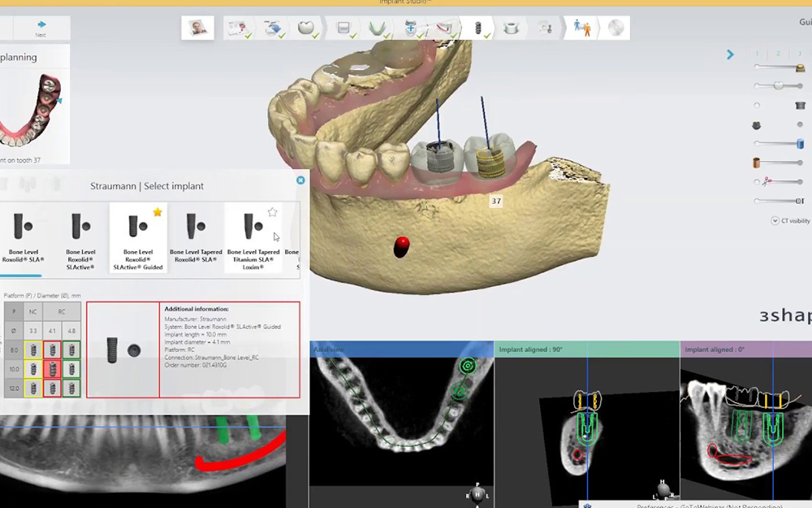The height and width of the screenshot is (508, 812).
Task: Open the crown design workflow step
Action: pos(307,28)
